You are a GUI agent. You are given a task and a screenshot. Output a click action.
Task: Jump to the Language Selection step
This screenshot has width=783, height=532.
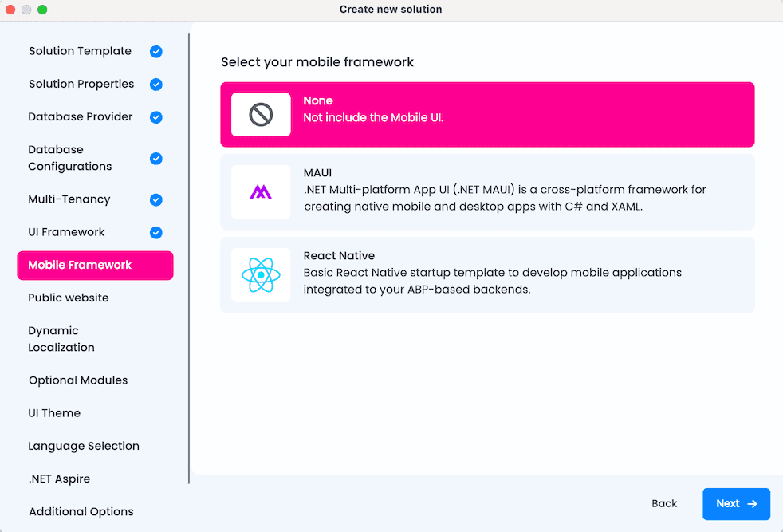tap(84, 446)
